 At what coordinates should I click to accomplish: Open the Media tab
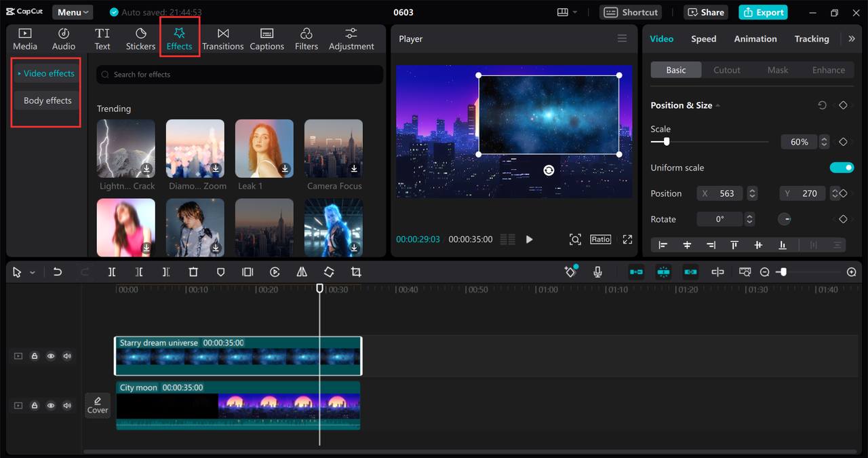[25, 39]
